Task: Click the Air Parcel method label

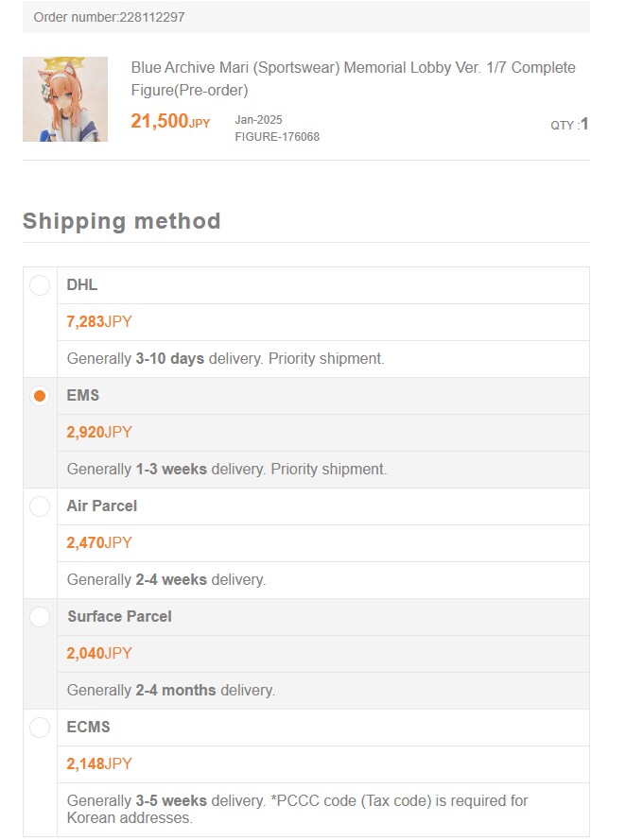Action: [102, 506]
